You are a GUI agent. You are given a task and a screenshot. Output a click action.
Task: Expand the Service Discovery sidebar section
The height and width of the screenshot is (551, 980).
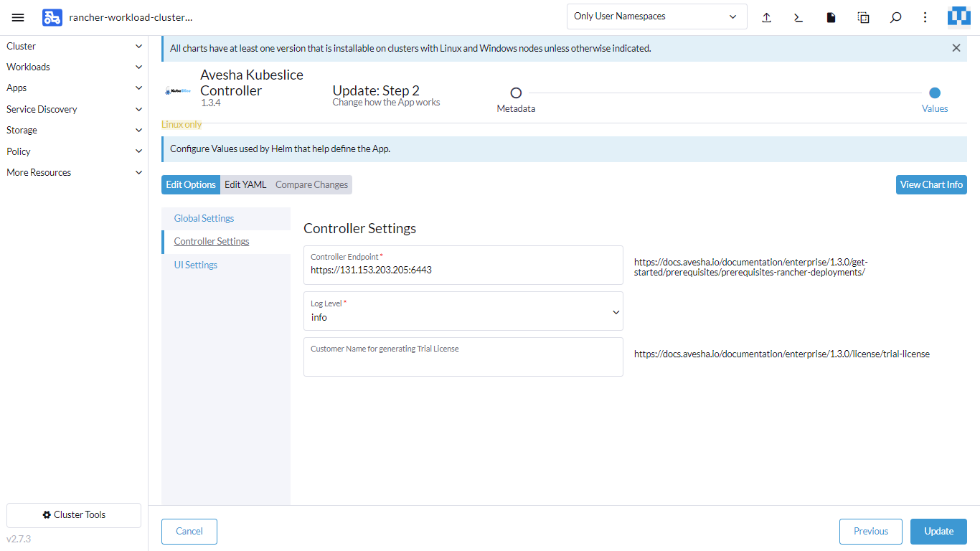74,109
